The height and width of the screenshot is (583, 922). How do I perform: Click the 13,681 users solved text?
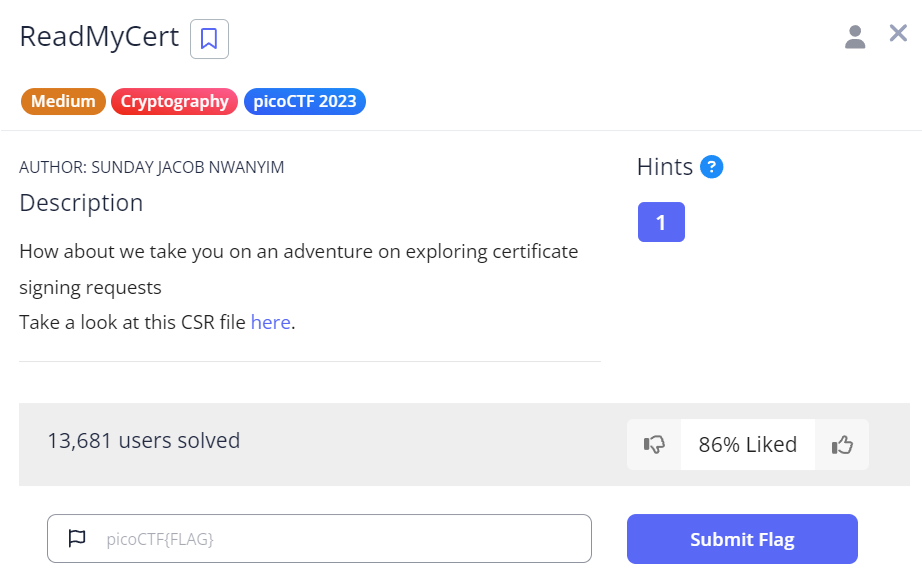(143, 440)
